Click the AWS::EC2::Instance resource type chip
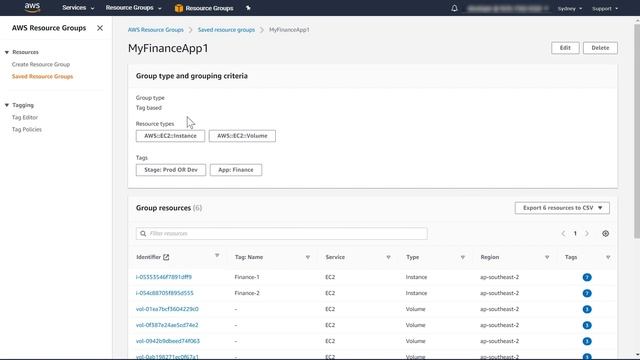The image size is (640, 360). tap(170, 136)
